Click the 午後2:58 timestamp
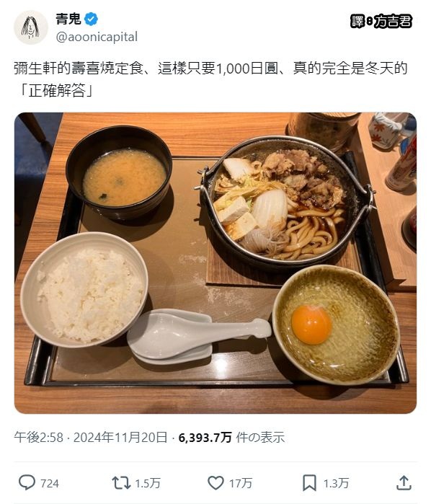Image resolution: width=431 pixels, height=504 pixels. click(39, 438)
